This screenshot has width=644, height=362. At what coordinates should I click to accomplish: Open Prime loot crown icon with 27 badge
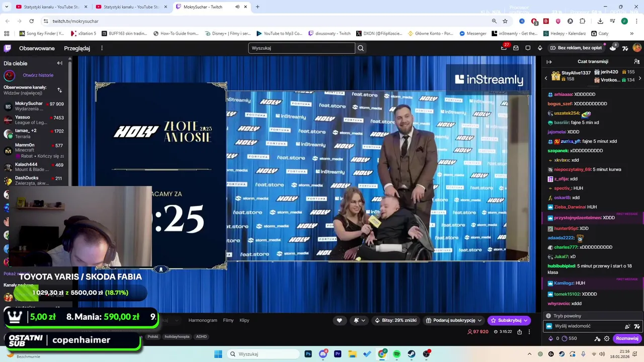tap(504, 48)
